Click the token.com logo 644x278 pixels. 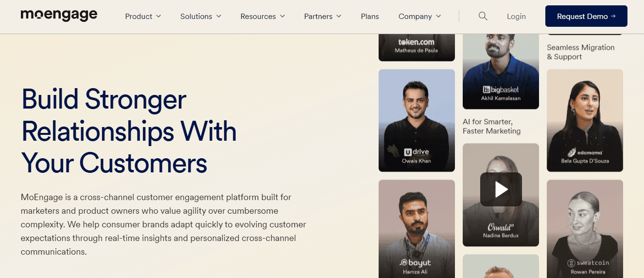(417, 42)
